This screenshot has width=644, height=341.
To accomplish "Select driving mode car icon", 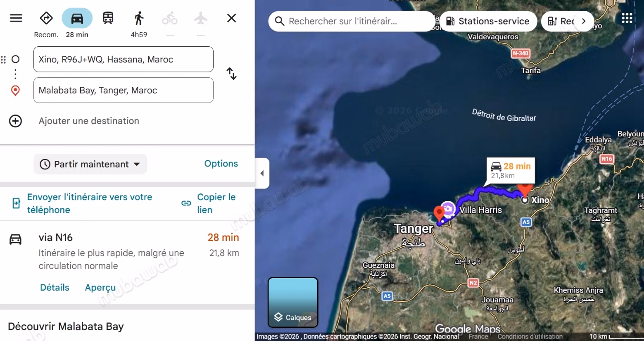I will 77,18.
